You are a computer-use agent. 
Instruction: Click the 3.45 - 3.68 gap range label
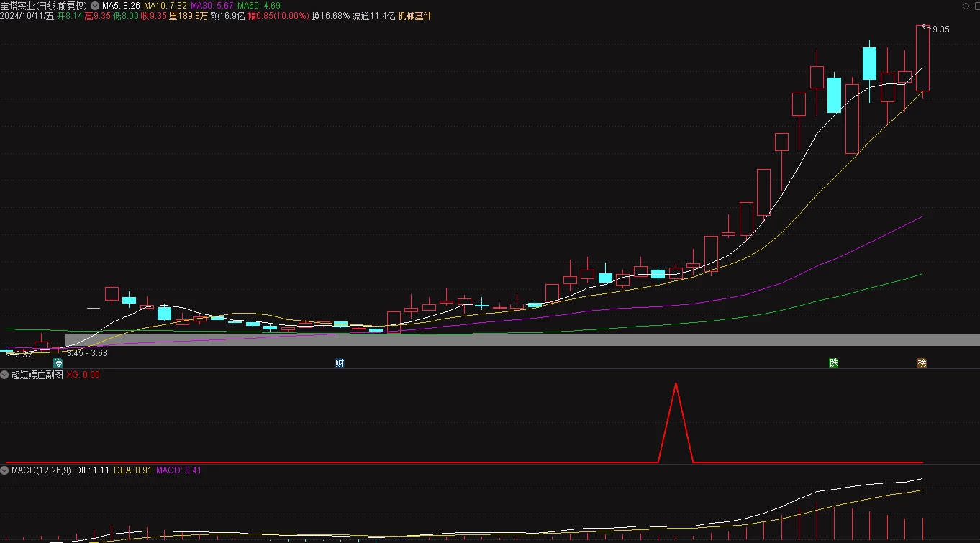click(x=87, y=352)
